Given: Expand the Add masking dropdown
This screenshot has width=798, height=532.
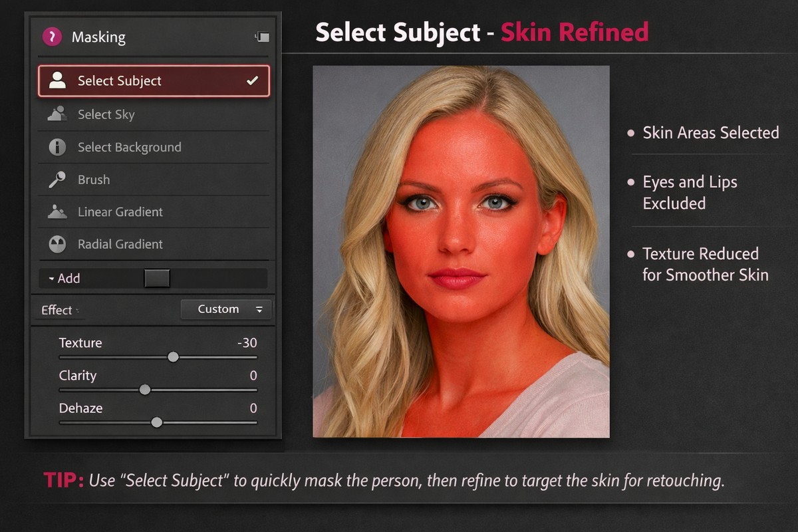Looking at the screenshot, I should click(63, 278).
